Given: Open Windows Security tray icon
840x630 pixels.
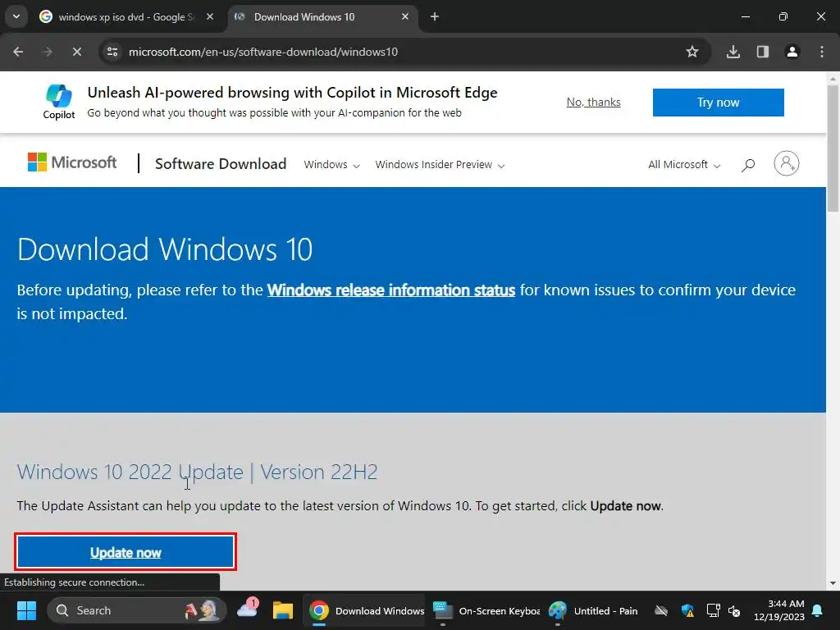Looking at the screenshot, I should click(688, 610).
